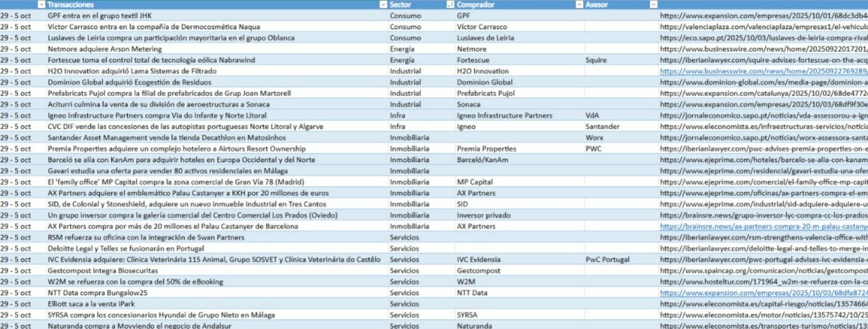Open the dominion-global.com URL in the Dominion row
This screenshot has height=329, width=868.
point(763,82)
